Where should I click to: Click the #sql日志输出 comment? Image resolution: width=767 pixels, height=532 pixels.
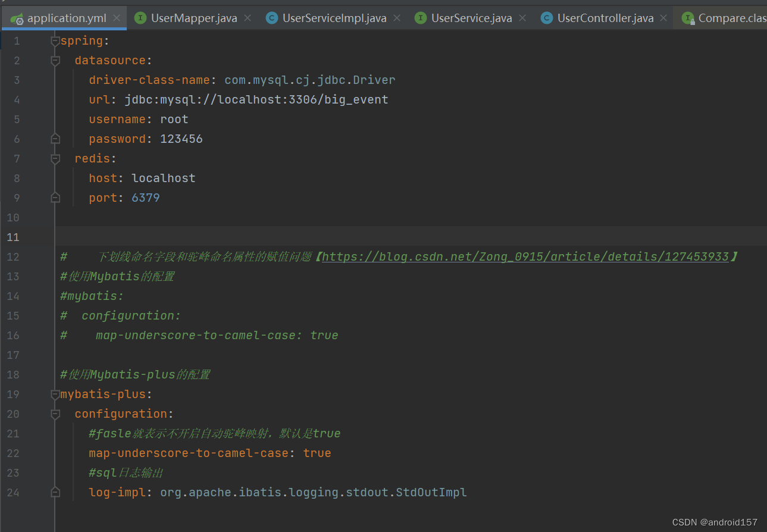point(126,472)
